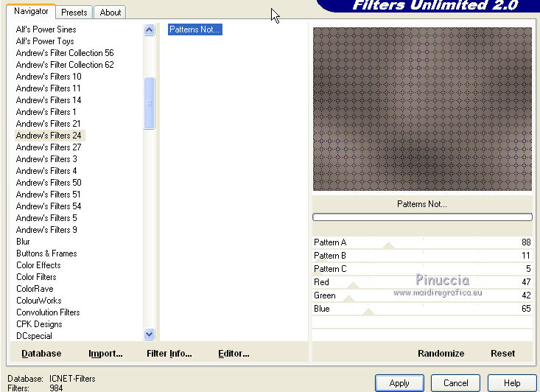Open Help
The image size is (540, 392).
click(x=512, y=383)
